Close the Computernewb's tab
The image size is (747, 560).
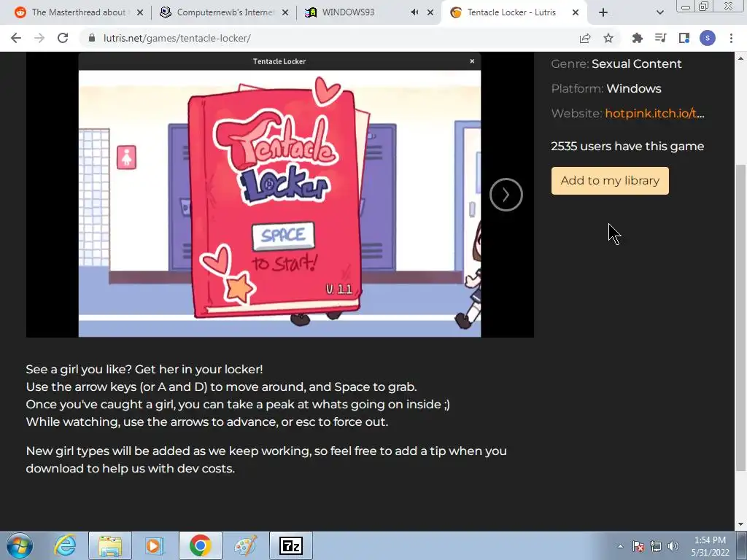tap(285, 12)
